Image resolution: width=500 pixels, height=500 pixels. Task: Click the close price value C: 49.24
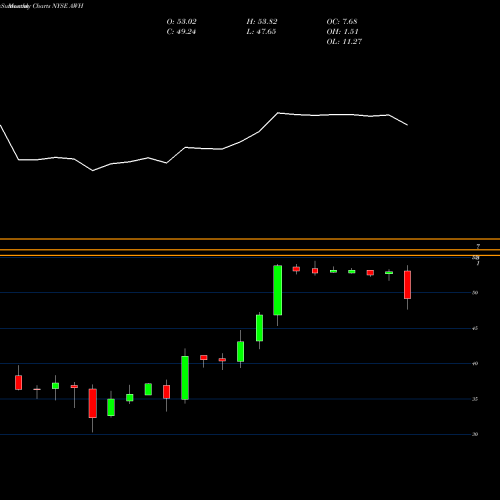pyautogui.click(x=181, y=32)
